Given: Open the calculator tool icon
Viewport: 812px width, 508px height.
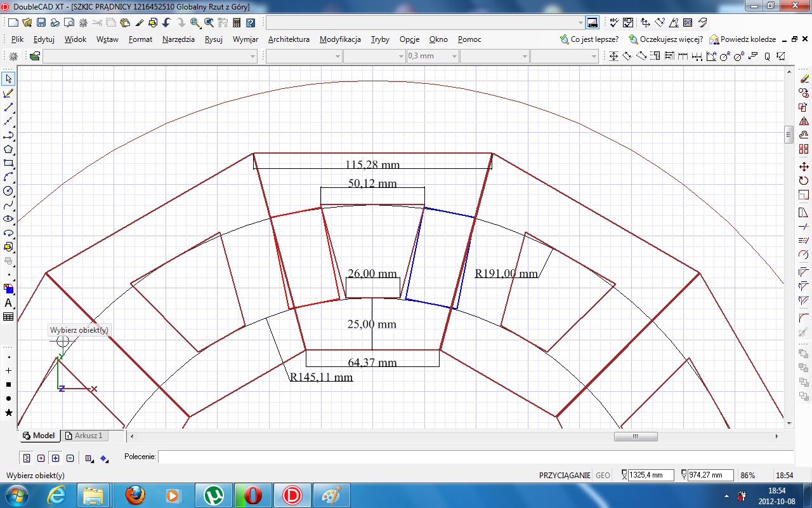Looking at the screenshot, I should tap(237, 23).
